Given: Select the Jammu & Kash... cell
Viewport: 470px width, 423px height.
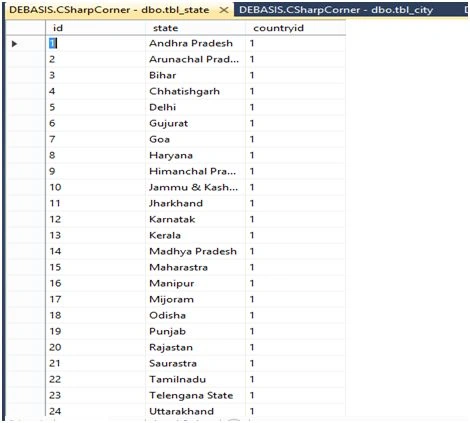Looking at the screenshot, I should (195, 187).
